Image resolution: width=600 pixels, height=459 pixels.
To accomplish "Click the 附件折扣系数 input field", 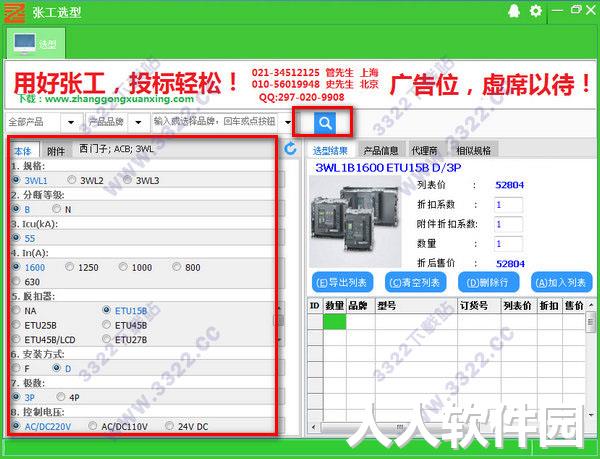I will pos(509,224).
